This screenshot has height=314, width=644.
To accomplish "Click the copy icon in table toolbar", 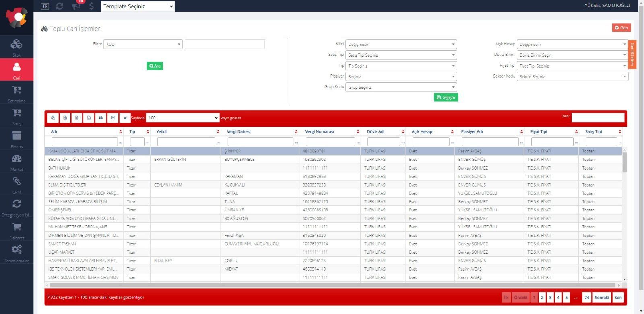I will (x=53, y=118).
